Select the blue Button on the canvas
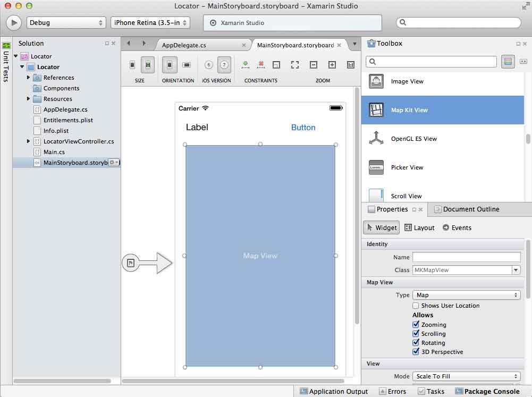 pyautogui.click(x=303, y=128)
